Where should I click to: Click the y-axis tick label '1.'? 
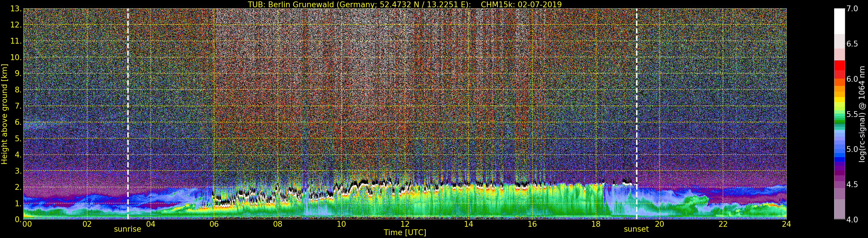pos(18,203)
